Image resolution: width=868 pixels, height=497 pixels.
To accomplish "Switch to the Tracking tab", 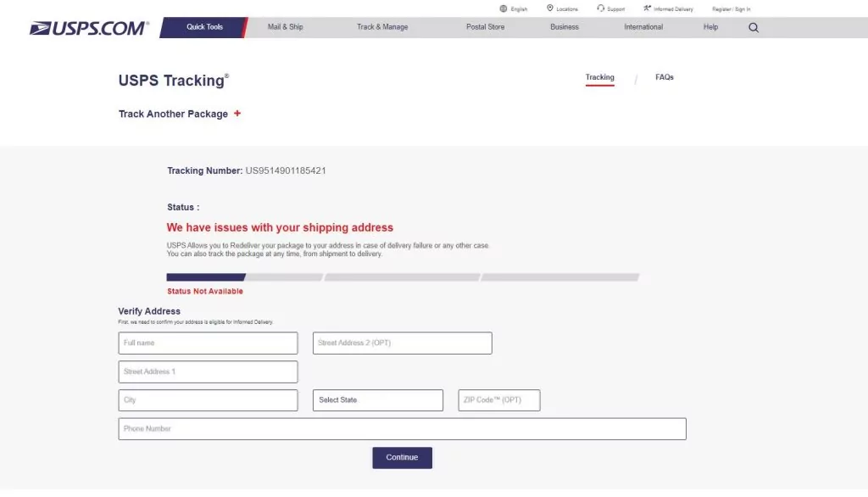I will click(x=599, y=77).
